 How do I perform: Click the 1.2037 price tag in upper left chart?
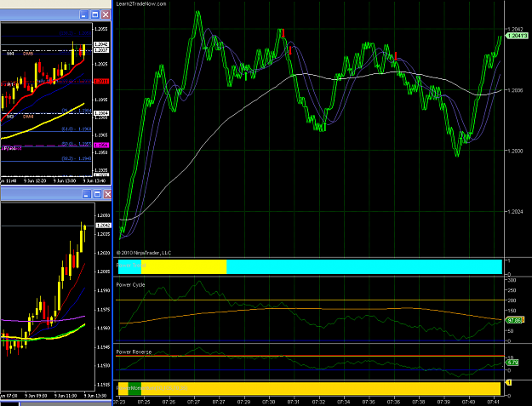tap(101, 50)
